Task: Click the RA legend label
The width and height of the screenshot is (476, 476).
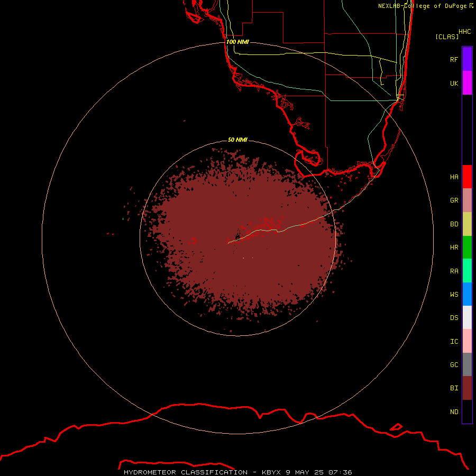Action: (454, 271)
